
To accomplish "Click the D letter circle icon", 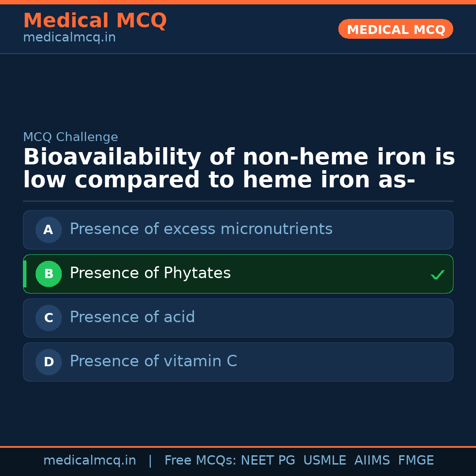I will (x=48, y=362).
